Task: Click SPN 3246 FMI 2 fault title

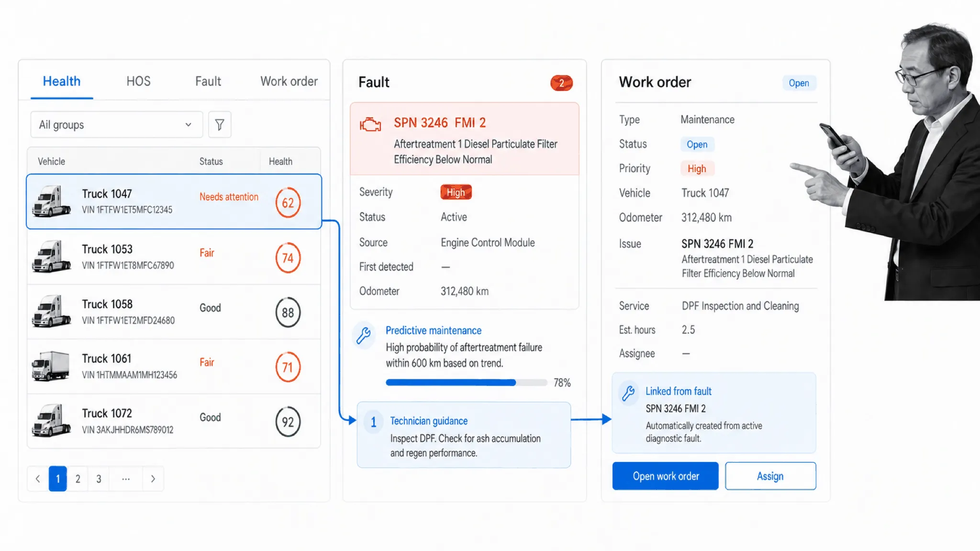Action: [x=440, y=123]
